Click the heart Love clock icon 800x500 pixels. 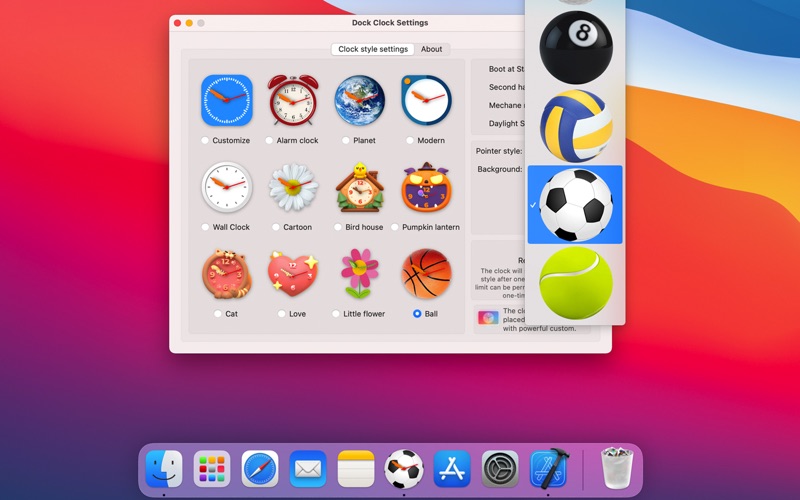coord(293,273)
